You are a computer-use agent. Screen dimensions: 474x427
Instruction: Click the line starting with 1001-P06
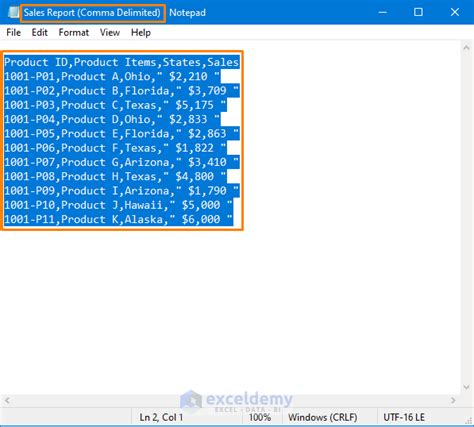[x=115, y=148]
